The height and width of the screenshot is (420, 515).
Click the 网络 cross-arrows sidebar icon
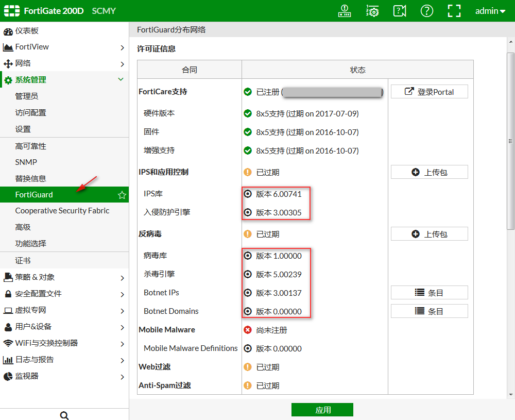pos(8,64)
